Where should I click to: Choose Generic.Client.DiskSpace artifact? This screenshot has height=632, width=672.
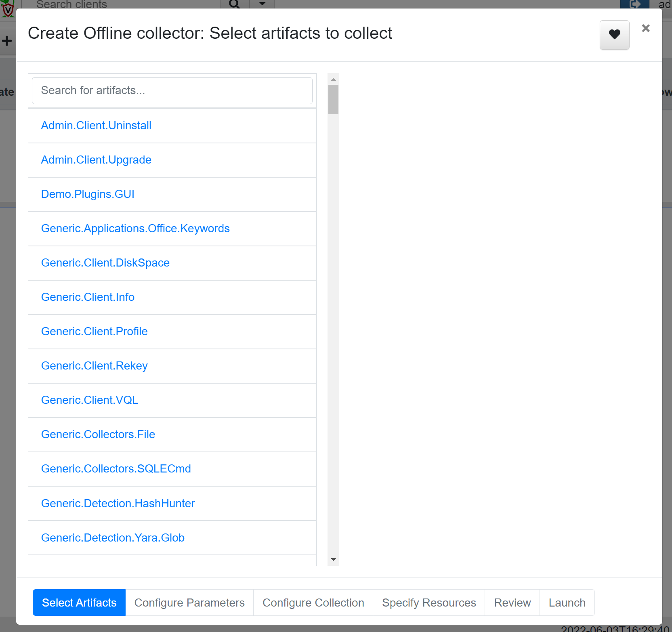point(172,263)
